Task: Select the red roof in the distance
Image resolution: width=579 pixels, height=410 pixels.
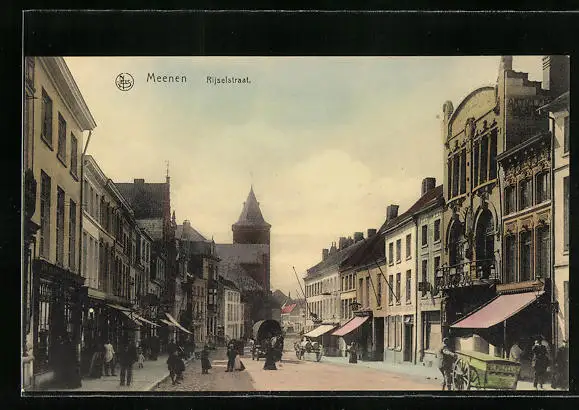Action: click(x=288, y=308)
